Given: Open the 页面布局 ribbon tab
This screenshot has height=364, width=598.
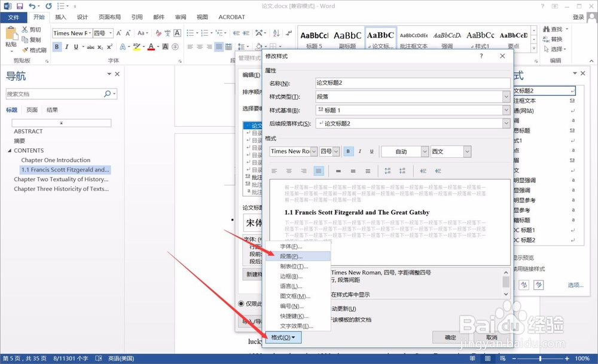Looking at the screenshot, I should pyautogui.click(x=109, y=17).
